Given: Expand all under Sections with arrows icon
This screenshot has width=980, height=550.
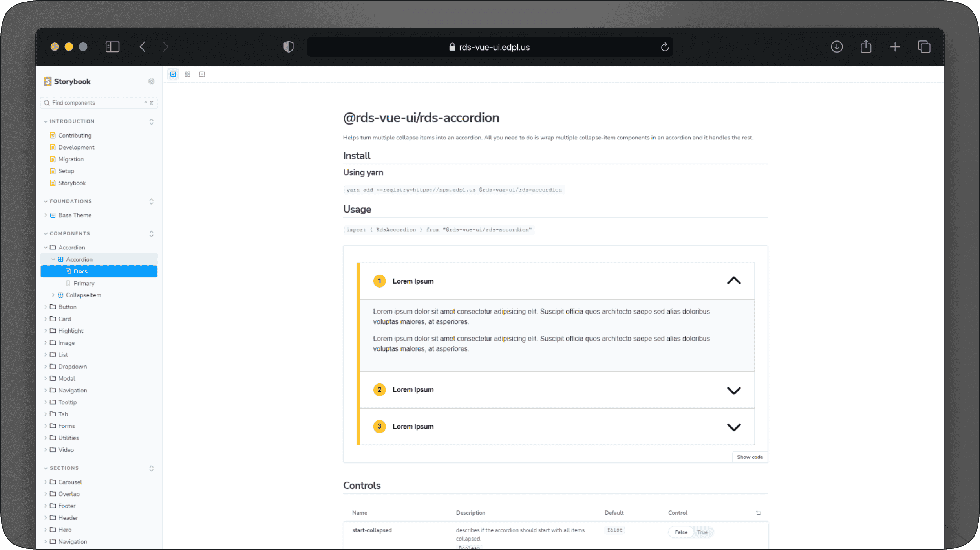Looking at the screenshot, I should (151, 468).
